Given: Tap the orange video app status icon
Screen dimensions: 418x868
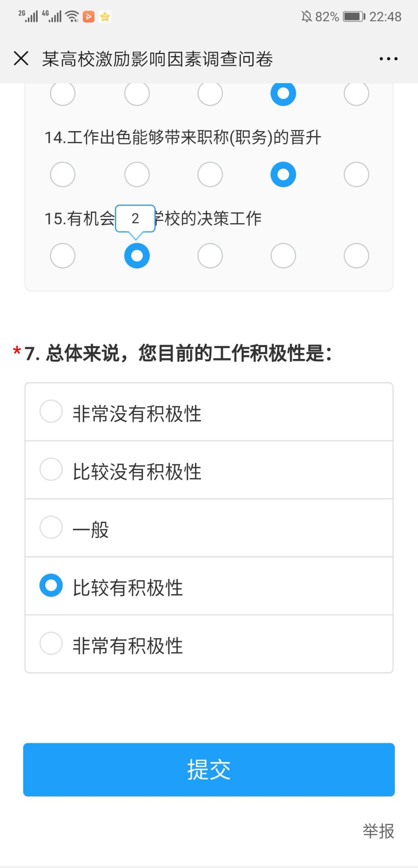Looking at the screenshot, I should (x=89, y=17).
